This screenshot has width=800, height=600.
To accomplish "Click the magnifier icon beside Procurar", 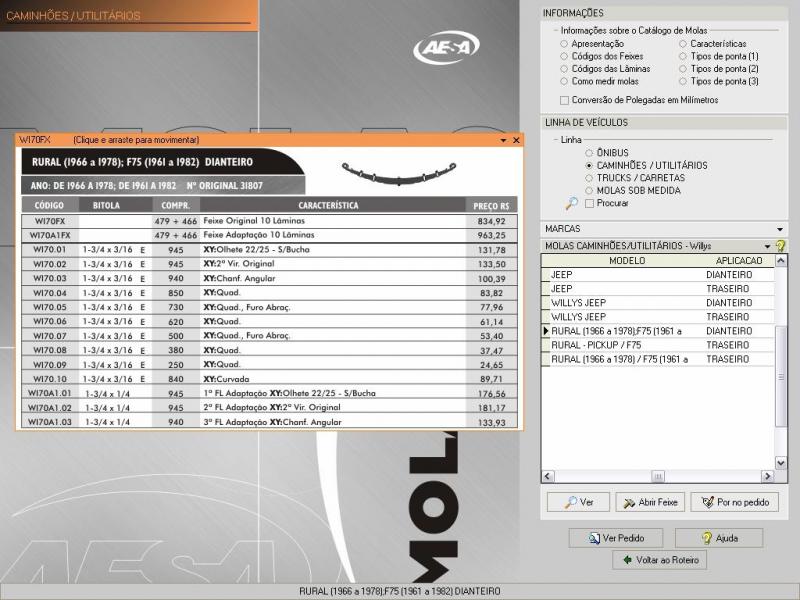I will [571, 203].
